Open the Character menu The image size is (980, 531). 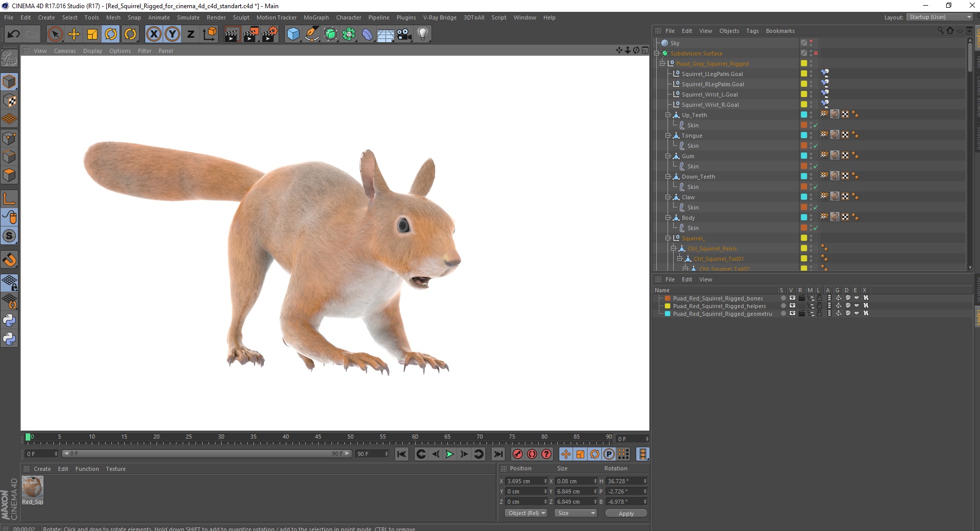348,17
